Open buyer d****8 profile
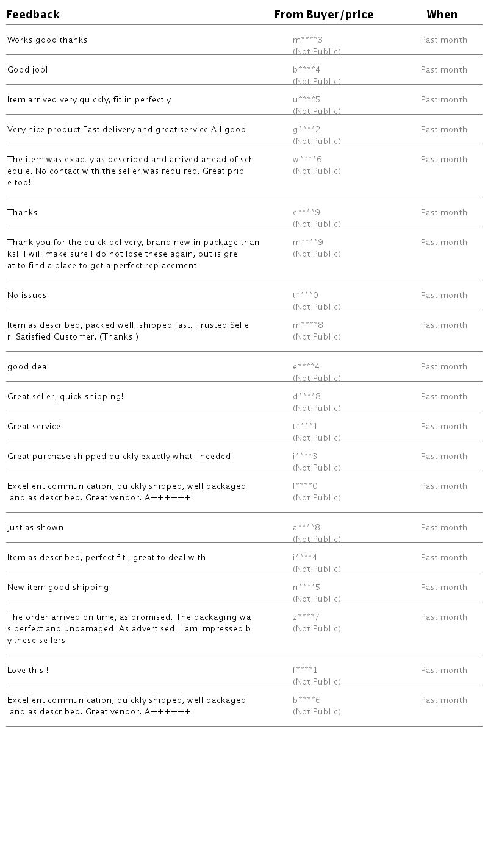Image resolution: width=488 pixels, height=868 pixels. click(306, 397)
